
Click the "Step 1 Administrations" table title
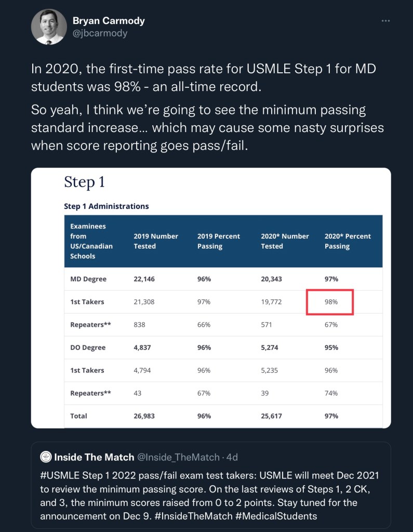[x=106, y=206]
